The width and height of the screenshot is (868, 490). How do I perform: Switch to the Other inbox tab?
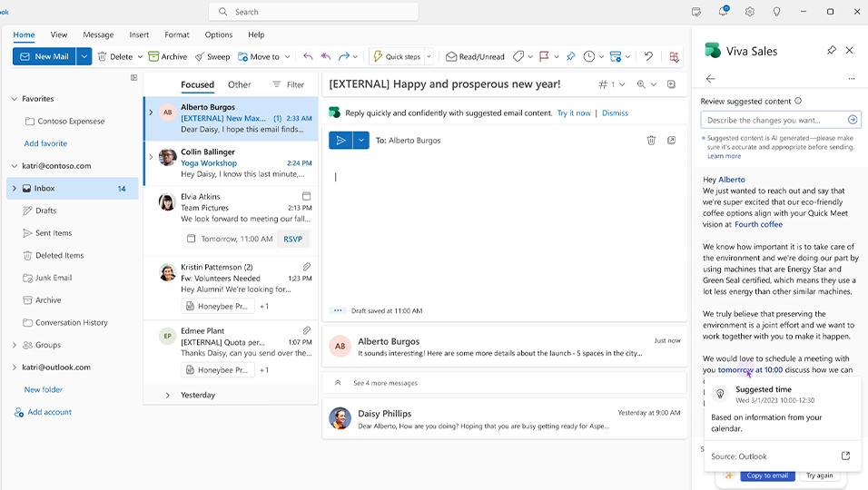coord(239,84)
